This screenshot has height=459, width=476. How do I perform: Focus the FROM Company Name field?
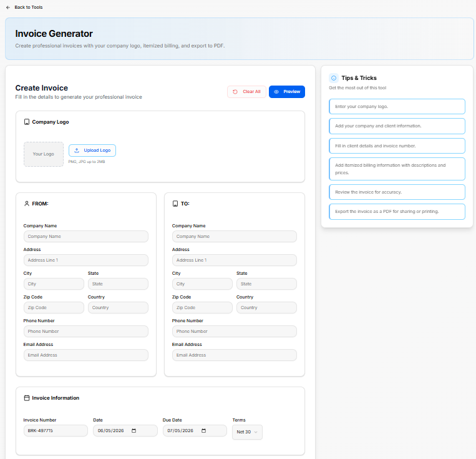(x=86, y=237)
